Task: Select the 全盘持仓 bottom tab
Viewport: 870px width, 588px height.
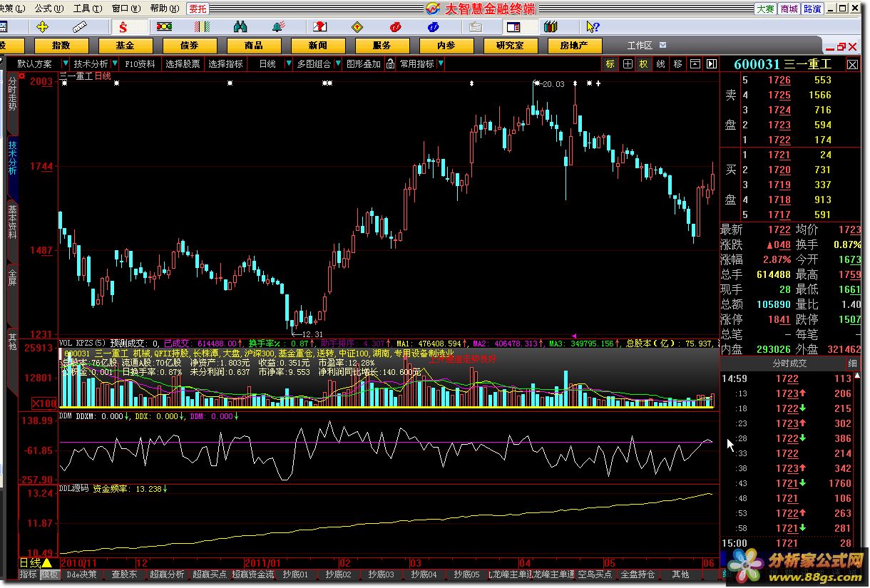Action: click(x=638, y=574)
